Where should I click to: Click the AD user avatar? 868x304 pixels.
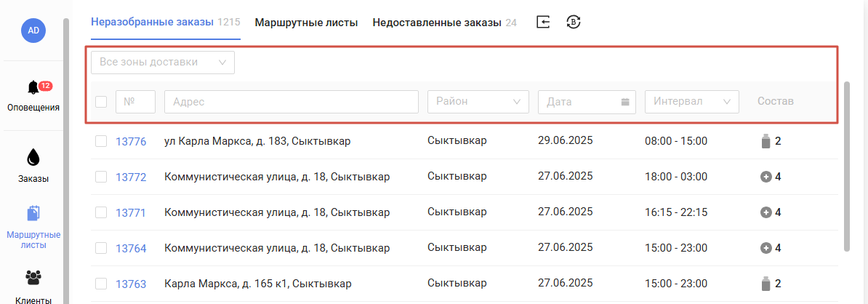pyautogui.click(x=33, y=31)
